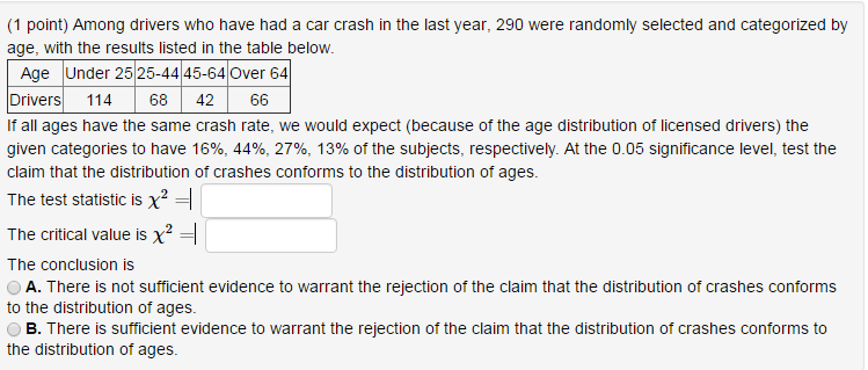This screenshot has width=868, height=370.
Task: Place cursor in the chi-square test statistic field
Action: click(x=266, y=201)
